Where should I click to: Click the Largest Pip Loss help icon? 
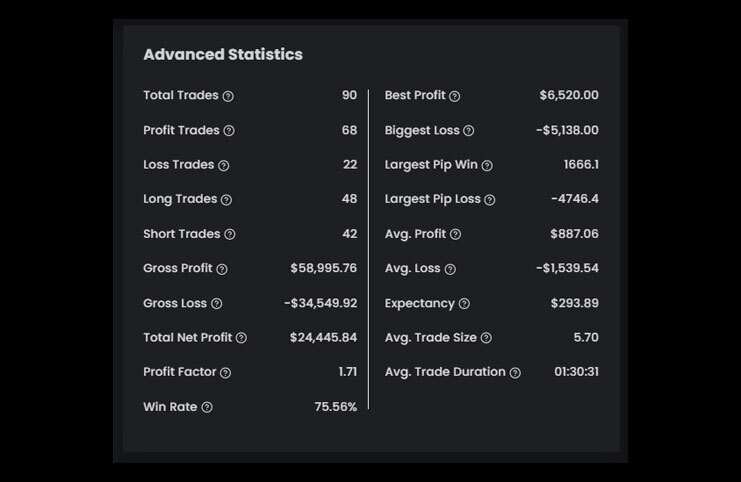(490, 200)
